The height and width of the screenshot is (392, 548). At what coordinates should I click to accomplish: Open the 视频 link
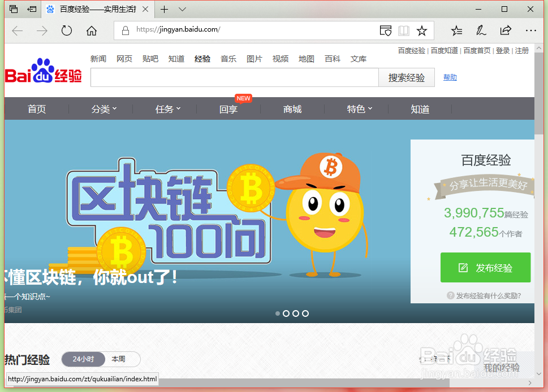tap(281, 59)
